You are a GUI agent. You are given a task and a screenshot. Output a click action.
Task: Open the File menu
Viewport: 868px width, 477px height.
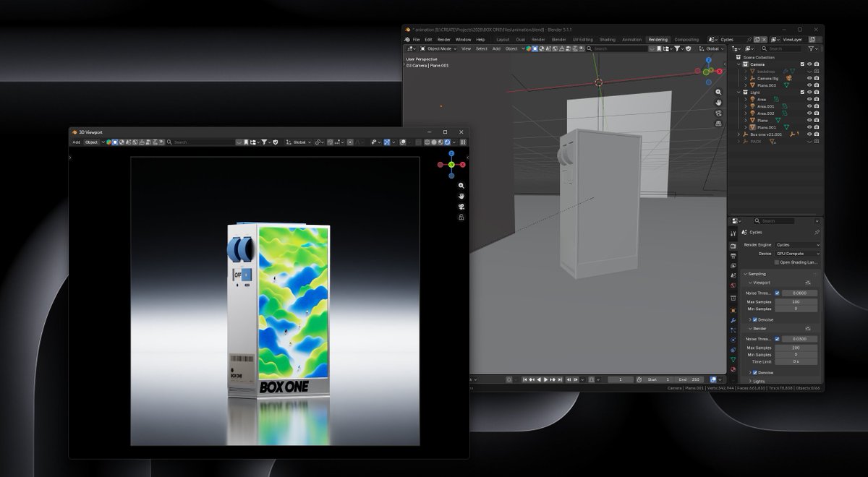pos(416,40)
